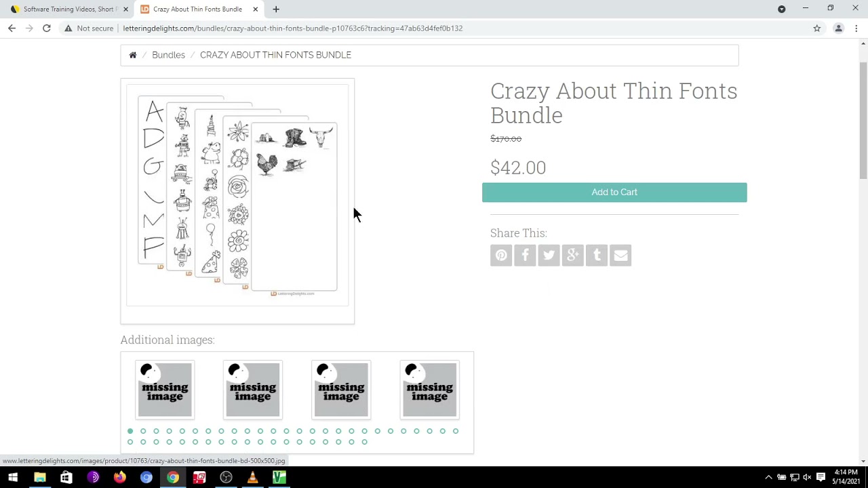The height and width of the screenshot is (488, 868).
Task: Open Microsoft Store from the taskbar
Action: click(x=66, y=478)
